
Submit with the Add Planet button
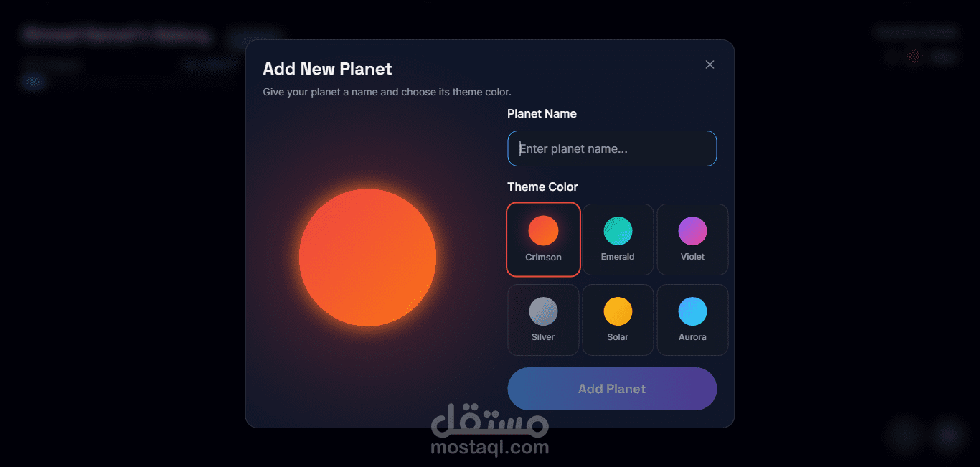612,389
